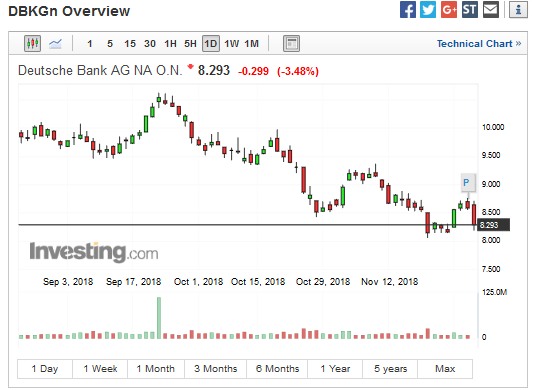
Task: Open the info icon at top right
Action: coord(518,10)
